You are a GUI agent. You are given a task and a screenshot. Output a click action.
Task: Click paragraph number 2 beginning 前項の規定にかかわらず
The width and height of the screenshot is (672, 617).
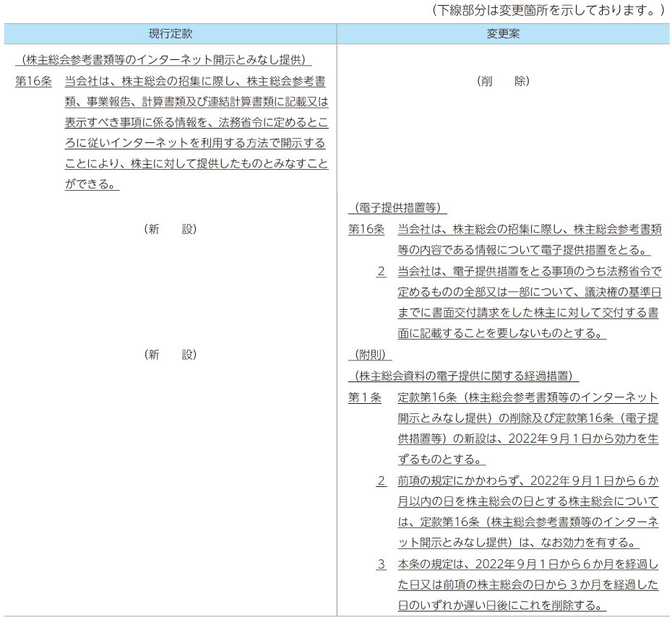coord(381,480)
